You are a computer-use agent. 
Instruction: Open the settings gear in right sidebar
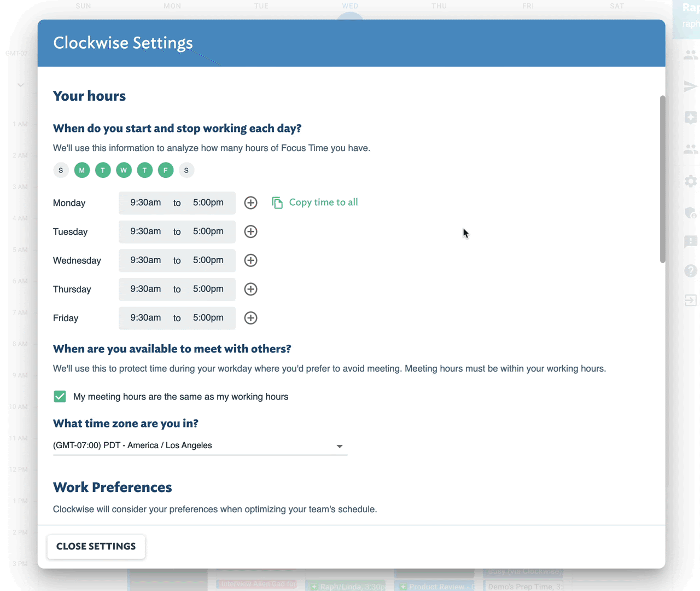point(691,181)
